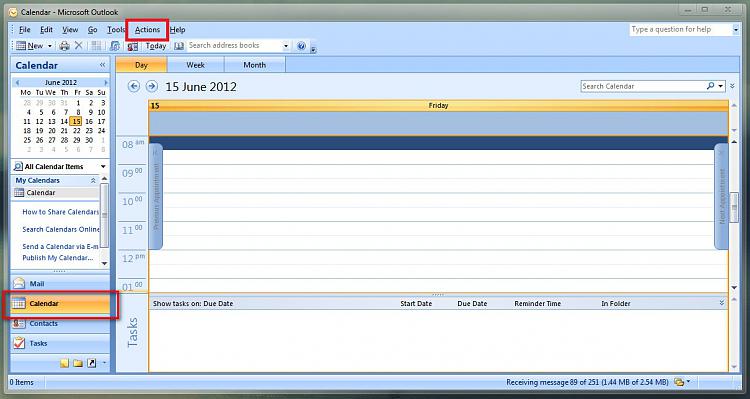Click the Next Appointment side tab
750x399 pixels.
click(x=721, y=196)
